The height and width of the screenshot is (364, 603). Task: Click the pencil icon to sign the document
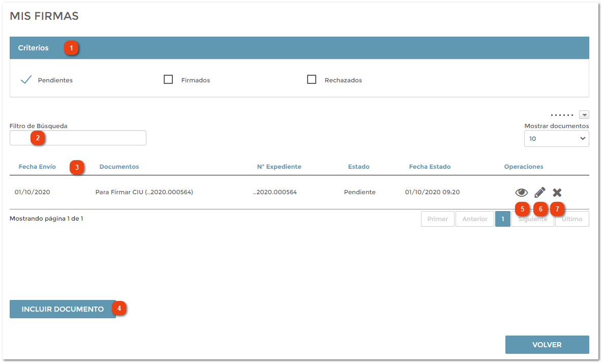tap(539, 193)
